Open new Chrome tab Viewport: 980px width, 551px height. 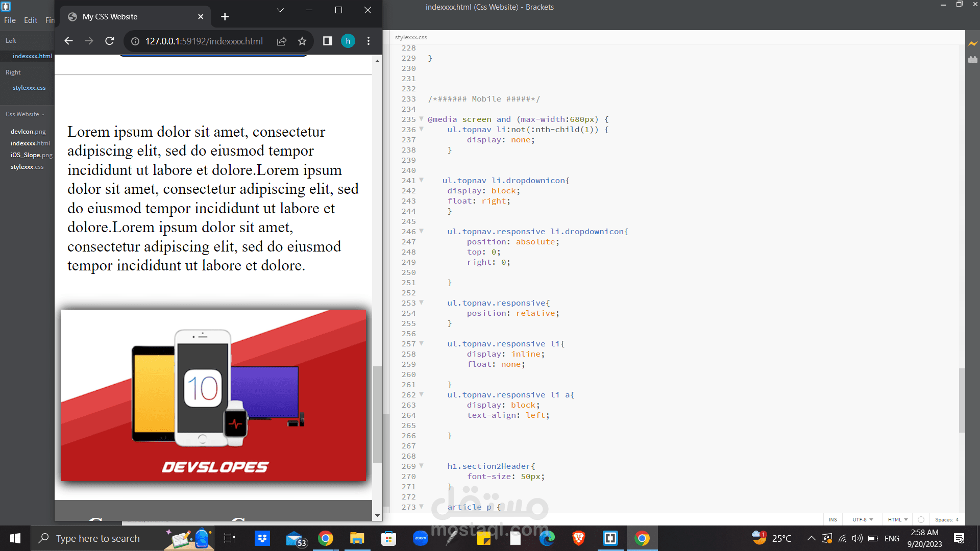click(225, 17)
